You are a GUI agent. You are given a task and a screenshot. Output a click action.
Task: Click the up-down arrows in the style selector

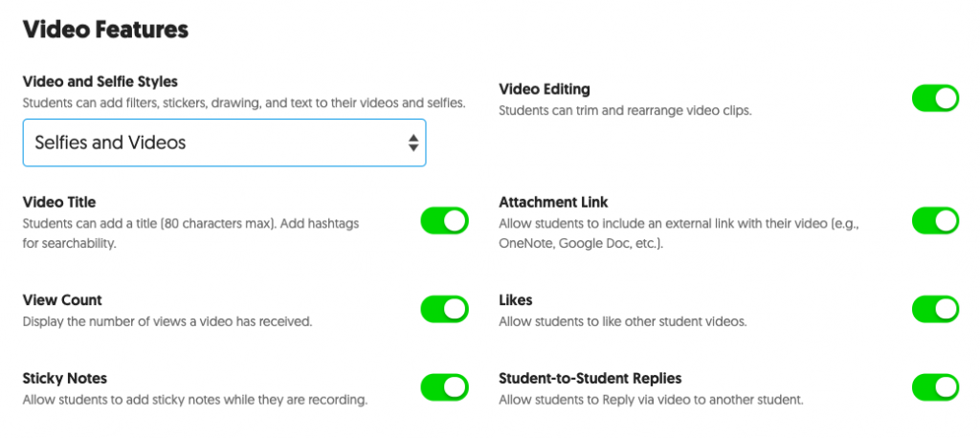412,143
